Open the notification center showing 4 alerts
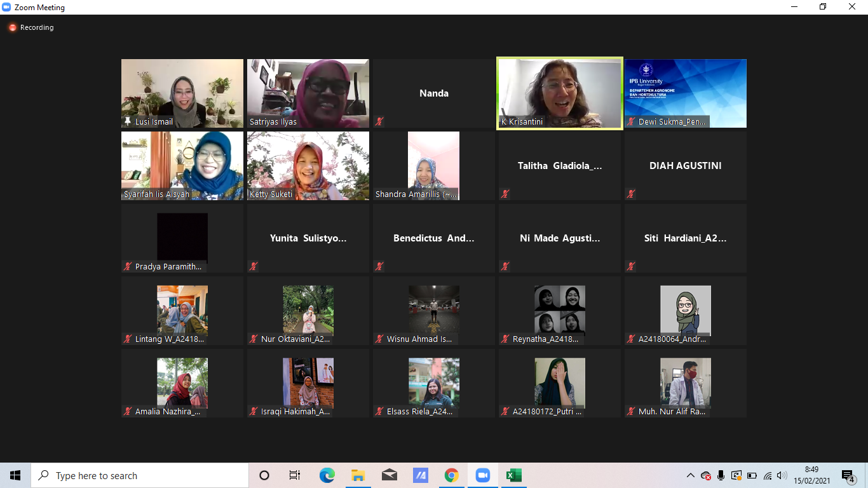 point(848,475)
